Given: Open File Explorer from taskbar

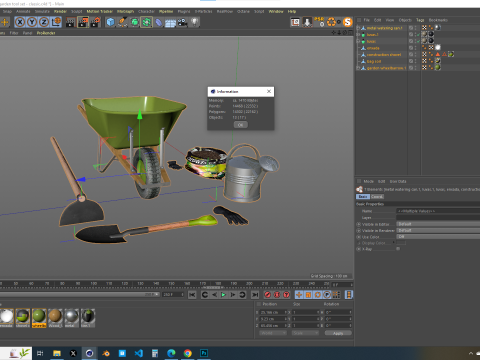Looking at the screenshot, I should tap(57, 353).
